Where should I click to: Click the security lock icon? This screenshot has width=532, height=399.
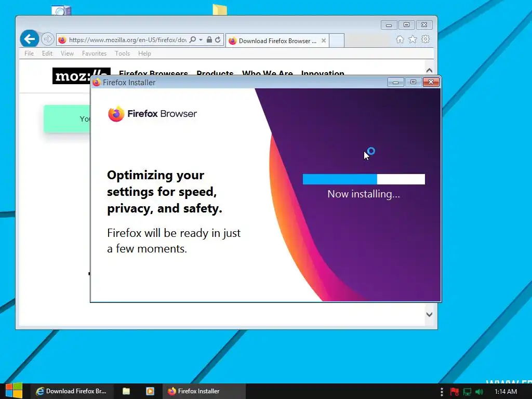pos(209,39)
